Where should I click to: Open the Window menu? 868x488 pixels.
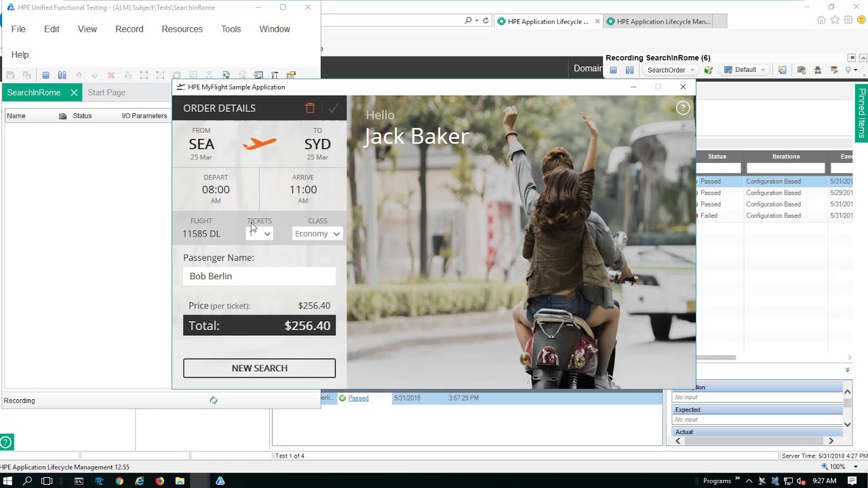pyautogui.click(x=275, y=29)
